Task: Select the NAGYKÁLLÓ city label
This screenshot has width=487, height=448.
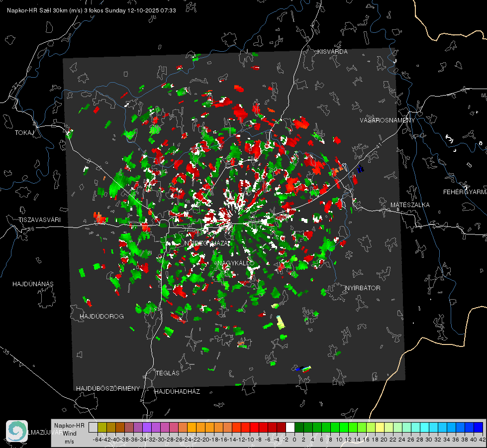Action: (236, 263)
